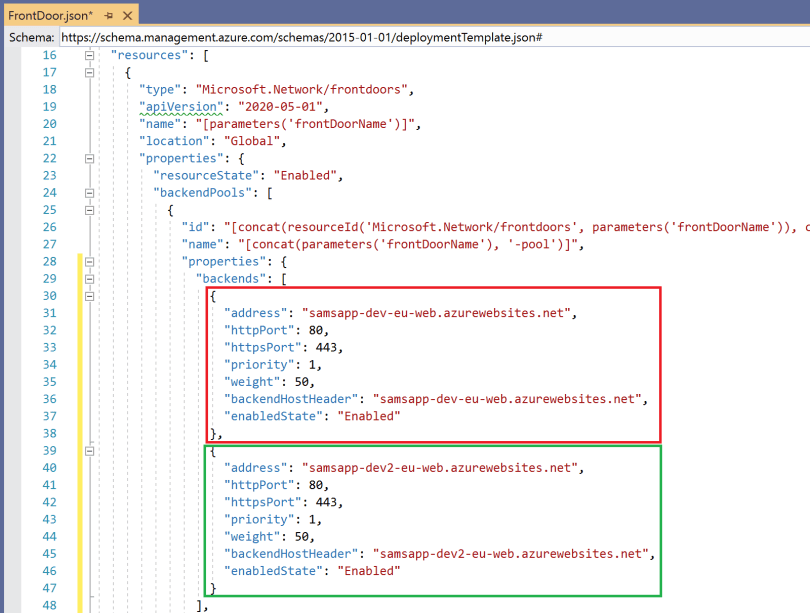The width and height of the screenshot is (810, 613).
Task: Pin the FrontDoor.json tab
Action: tap(108, 16)
